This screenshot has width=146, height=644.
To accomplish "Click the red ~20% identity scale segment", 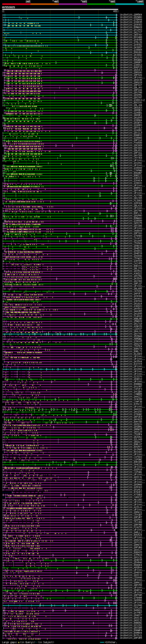I will pos(16,4).
